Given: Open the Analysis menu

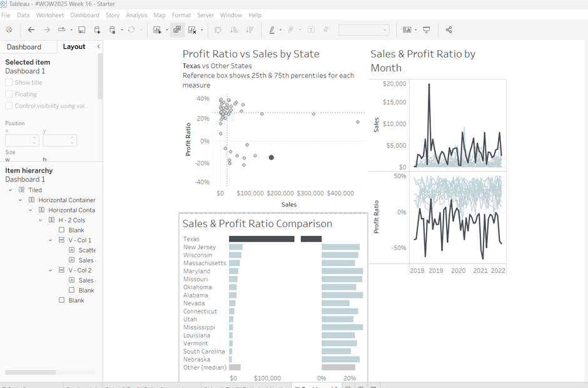Looking at the screenshot, I should tap(136, 15).
